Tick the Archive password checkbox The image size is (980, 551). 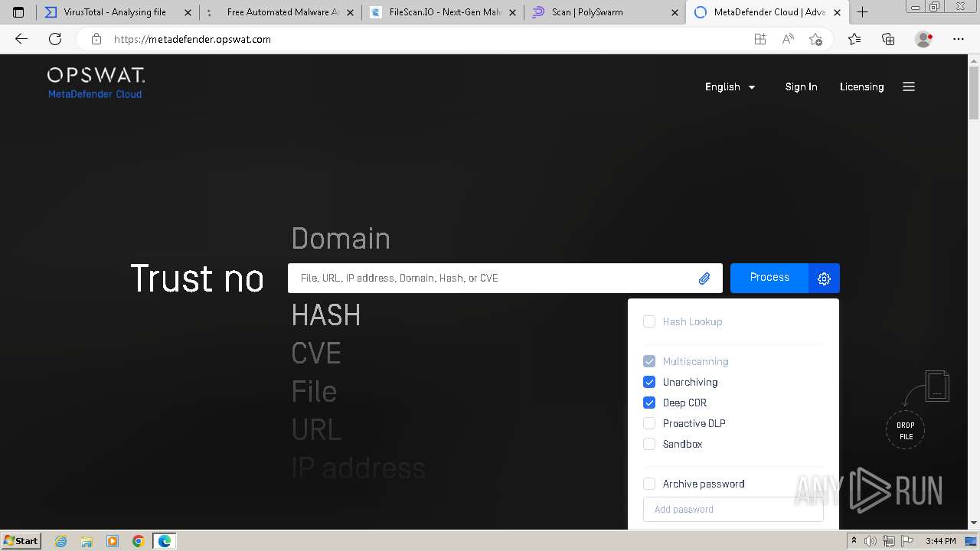click(649, 484)
